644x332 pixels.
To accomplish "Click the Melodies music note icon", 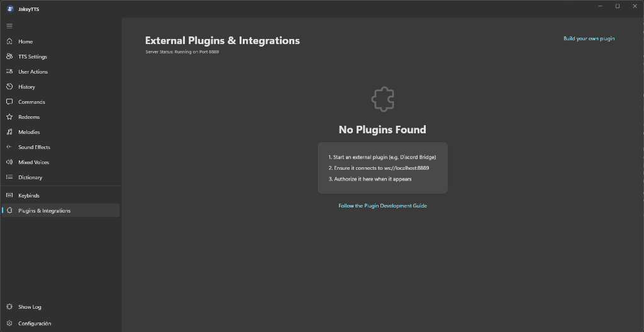I will click(9, 132).
